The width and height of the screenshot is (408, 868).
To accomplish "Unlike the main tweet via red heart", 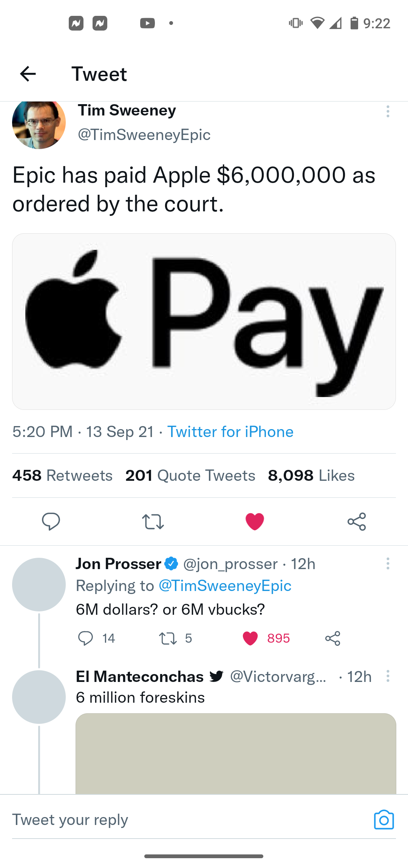I will [x=255, y=522].
